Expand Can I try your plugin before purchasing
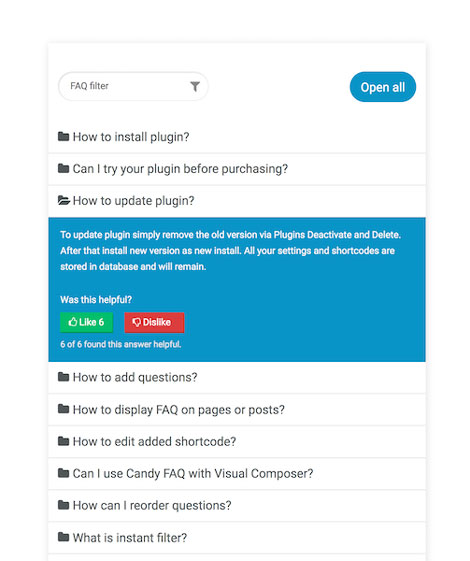Image resolution: width=470 pixels, height=561 pixels. click(237, 169)
